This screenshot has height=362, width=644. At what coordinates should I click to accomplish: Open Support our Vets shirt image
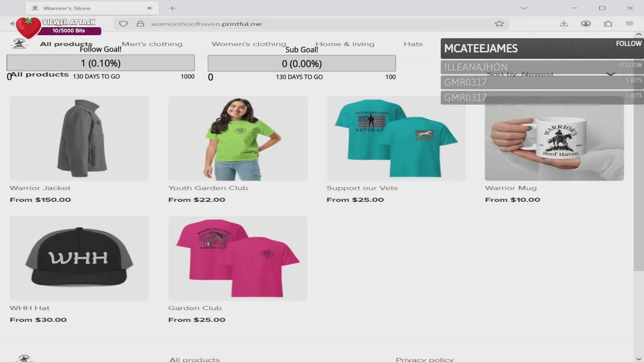click(x=396, y=138)
